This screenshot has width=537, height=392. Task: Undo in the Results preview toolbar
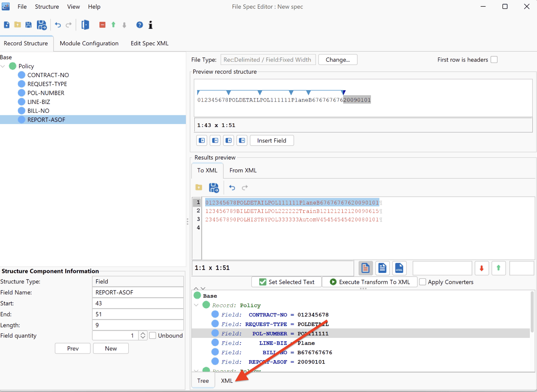pyautogui.click(x=232, y=187)
